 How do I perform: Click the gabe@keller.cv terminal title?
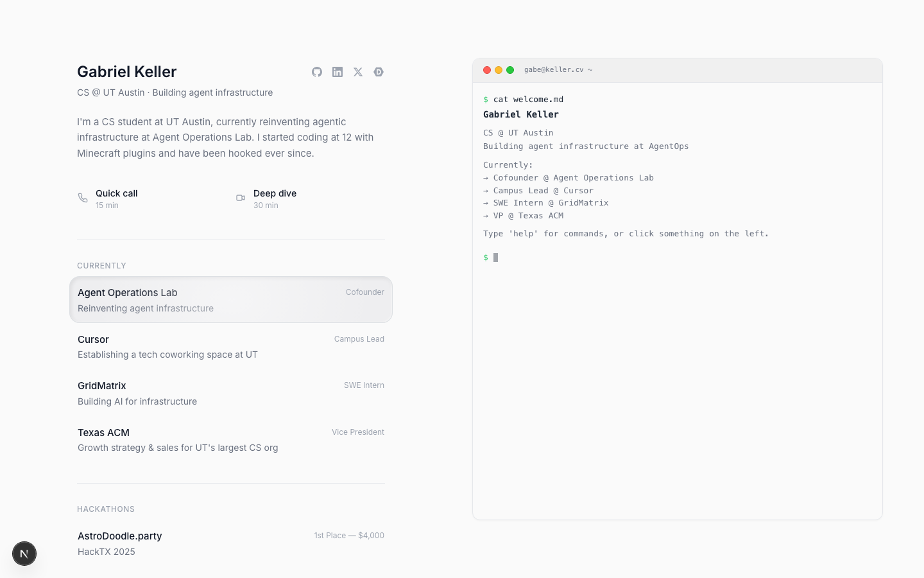(x=558, y=70)
